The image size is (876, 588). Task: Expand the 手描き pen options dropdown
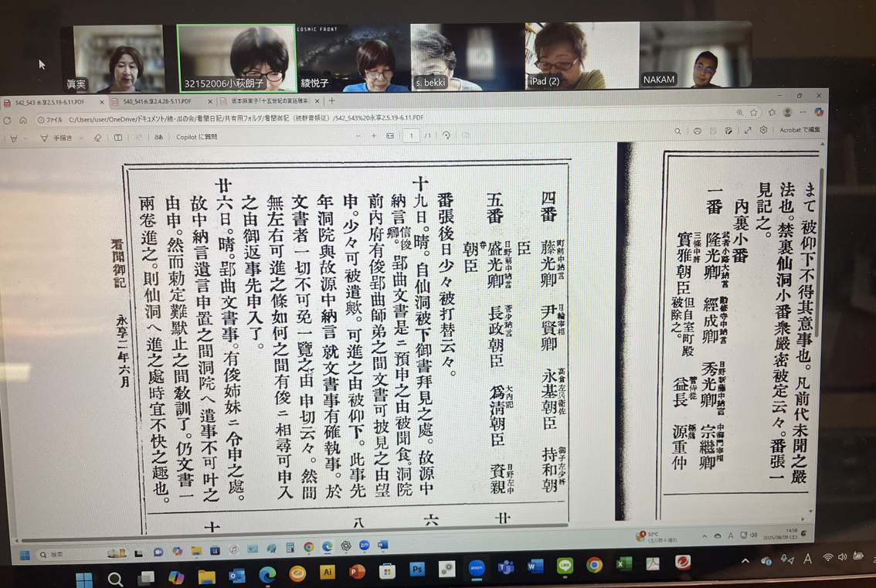(81, 138)
